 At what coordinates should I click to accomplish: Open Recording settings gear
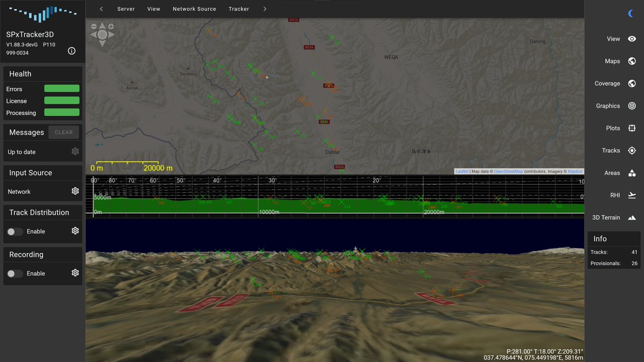pos(75,273)
